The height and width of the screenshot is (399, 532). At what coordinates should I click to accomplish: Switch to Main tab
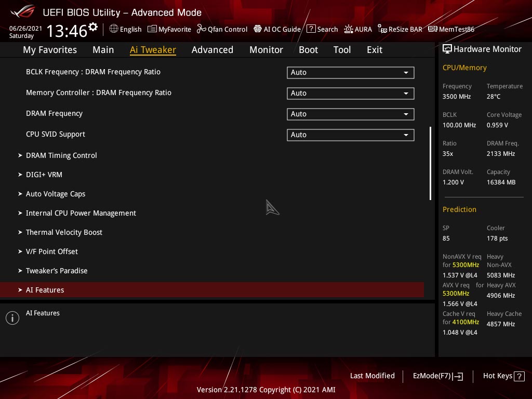[103, 50]
